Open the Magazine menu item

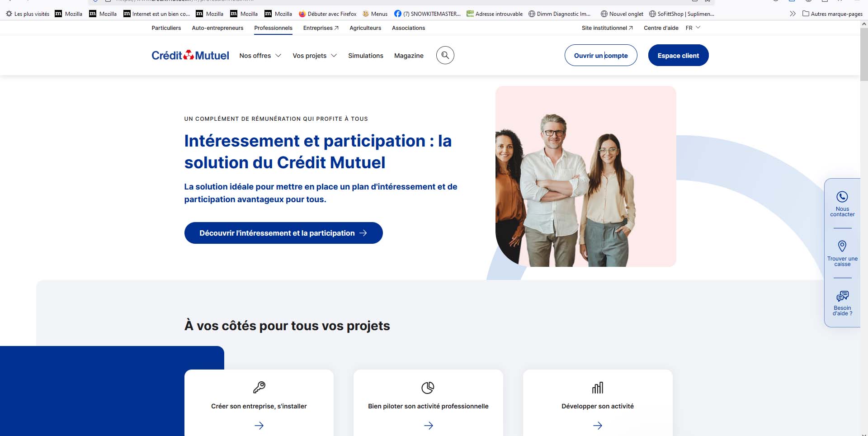409,56
